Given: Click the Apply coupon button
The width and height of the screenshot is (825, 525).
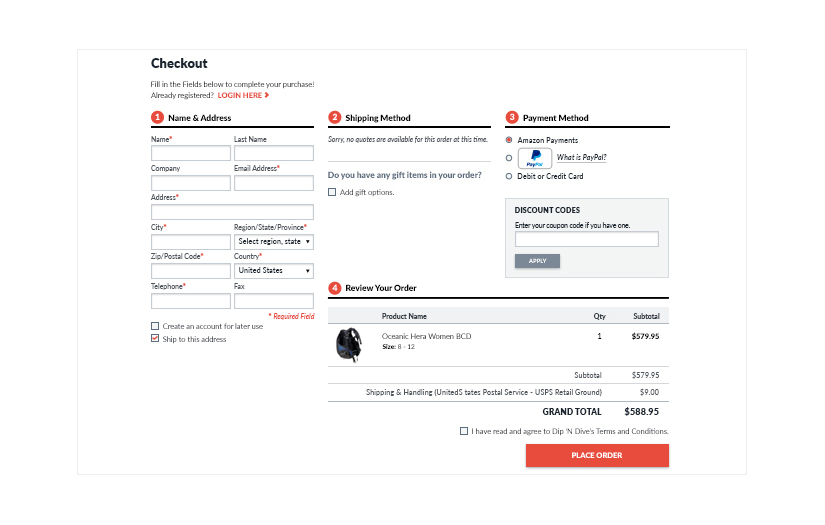Looking at the screenshot, I should 537,261.
